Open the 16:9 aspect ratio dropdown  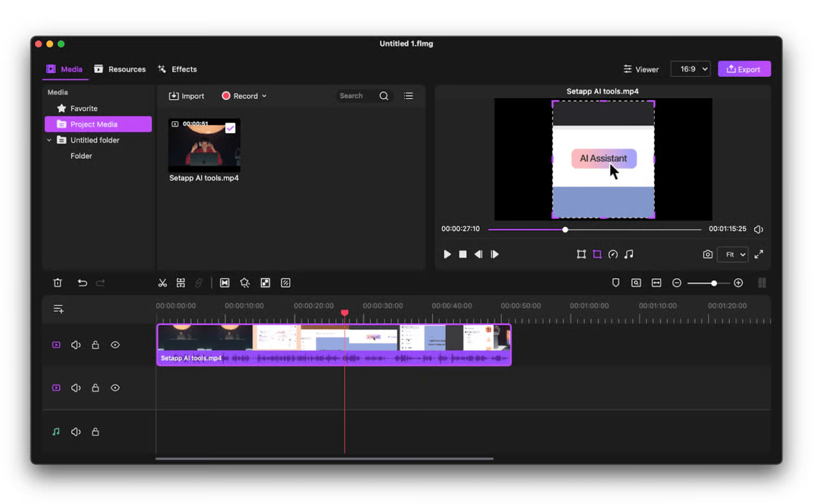(x=690, y=69)
